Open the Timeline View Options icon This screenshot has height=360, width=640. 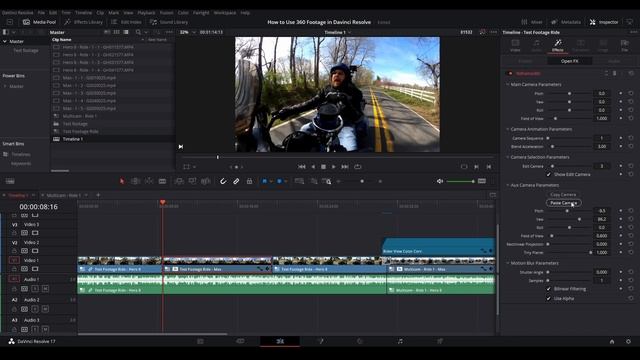click(10, 181)
